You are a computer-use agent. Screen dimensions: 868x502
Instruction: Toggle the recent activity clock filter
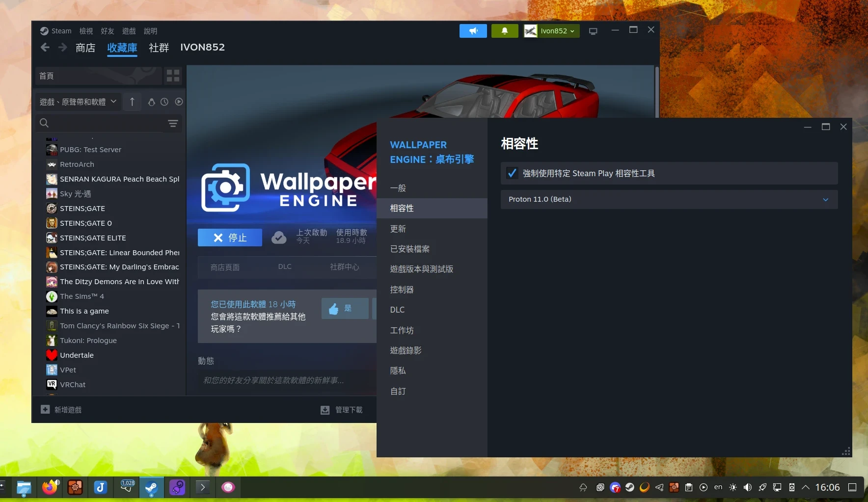(164, 102)
